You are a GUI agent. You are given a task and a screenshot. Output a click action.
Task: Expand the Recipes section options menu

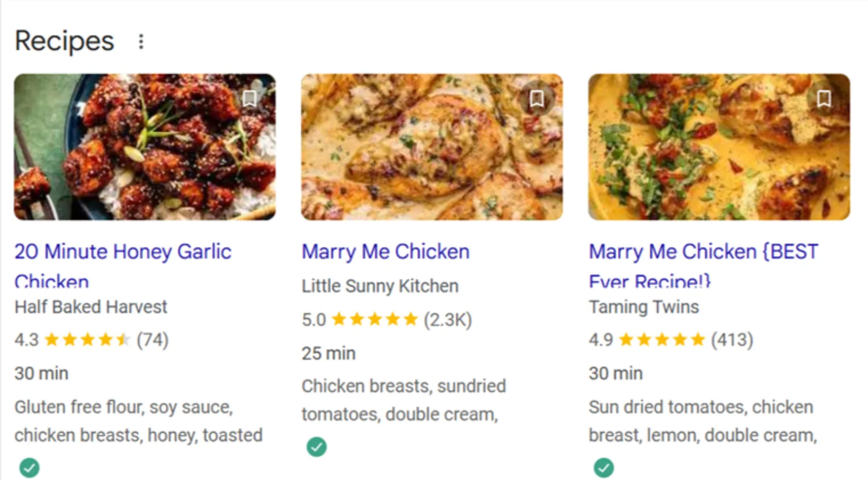point(141,40)
